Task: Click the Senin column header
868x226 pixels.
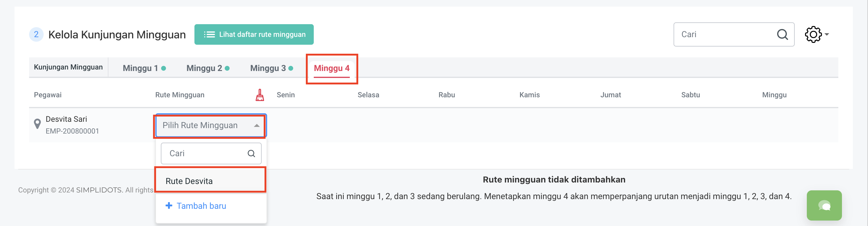Action: (x=285, y=95)
